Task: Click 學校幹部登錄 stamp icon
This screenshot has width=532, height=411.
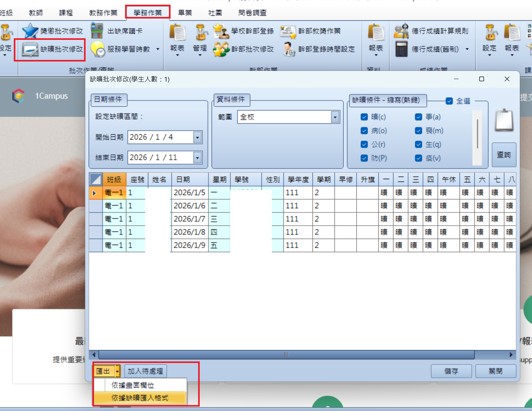Action: click(221, 31)
